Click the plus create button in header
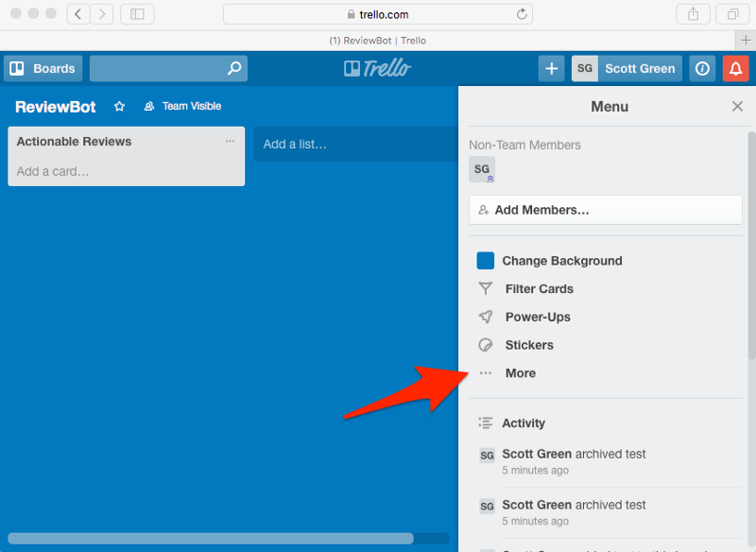The image size is (756, 552). (x=551, y=68)
